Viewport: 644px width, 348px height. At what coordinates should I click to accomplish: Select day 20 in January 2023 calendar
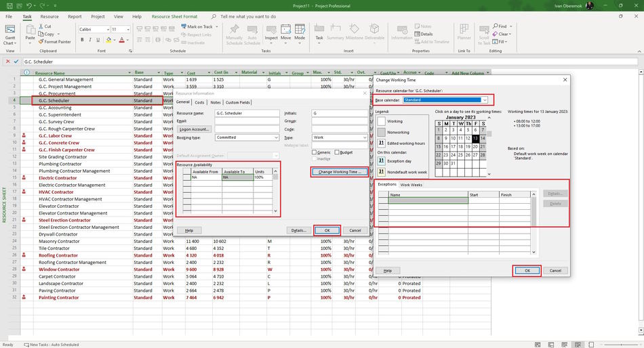coord(475,146)
